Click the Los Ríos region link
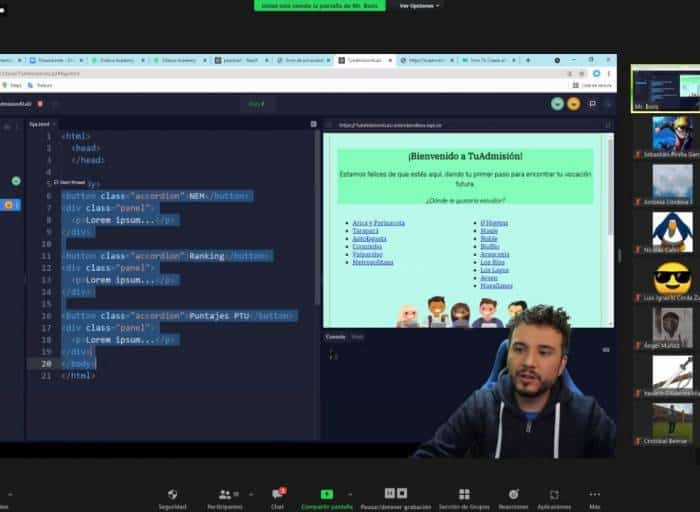700x512 pixels. click(492, 262)
